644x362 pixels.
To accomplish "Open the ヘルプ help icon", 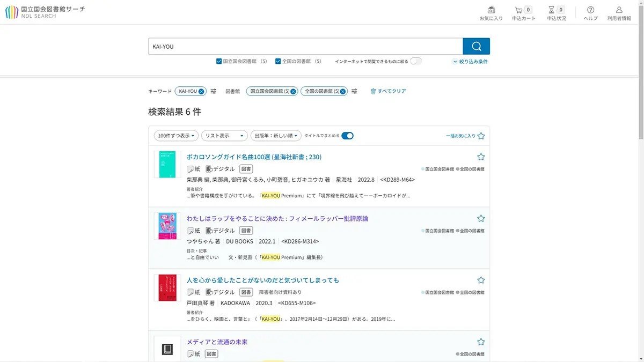I will coord(590,10).
